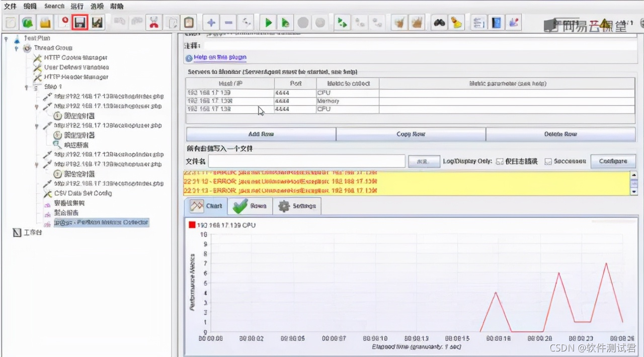This screenshot has height=357, width=644.
Task: Select the 工作台 workbench node
Action: pyautogui.click(x=33, y=233)
